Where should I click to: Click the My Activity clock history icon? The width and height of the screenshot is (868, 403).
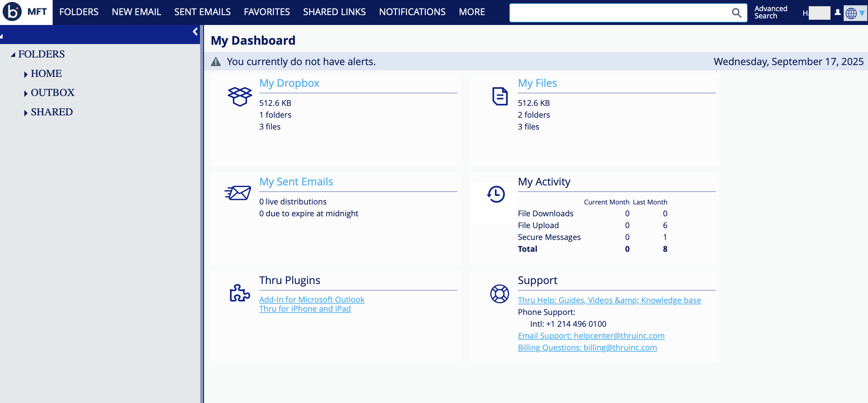pos(496,194)
